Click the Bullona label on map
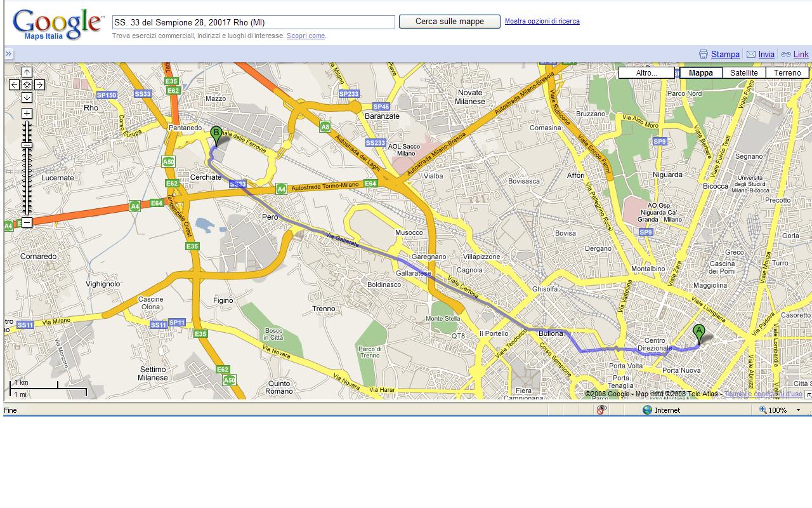812x508 pixels. point(551,333)
